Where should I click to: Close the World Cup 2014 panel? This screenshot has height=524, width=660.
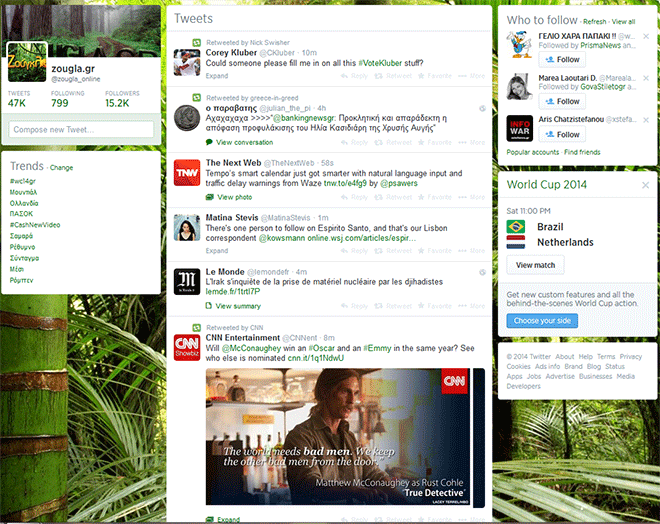point(645,185)
